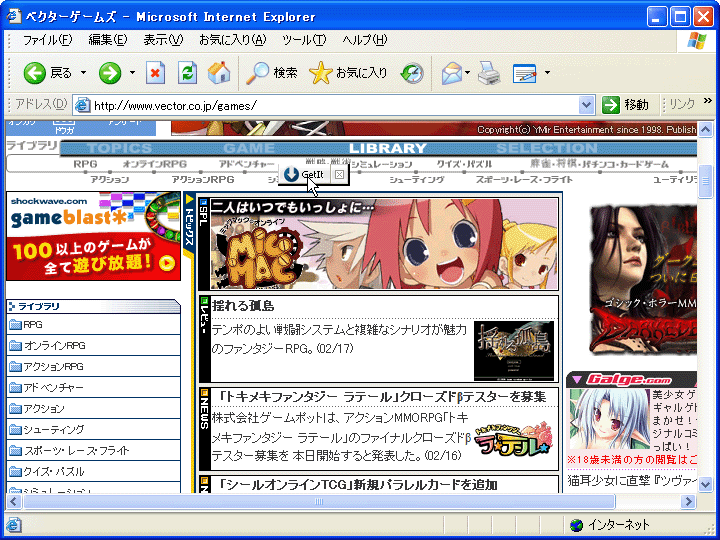Click the Windows flag logo

(x=697, y=40)
